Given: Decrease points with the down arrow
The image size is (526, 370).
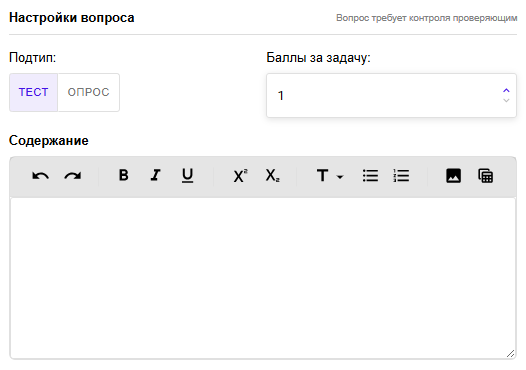Looking at the screenshot, I should point(506,100).
